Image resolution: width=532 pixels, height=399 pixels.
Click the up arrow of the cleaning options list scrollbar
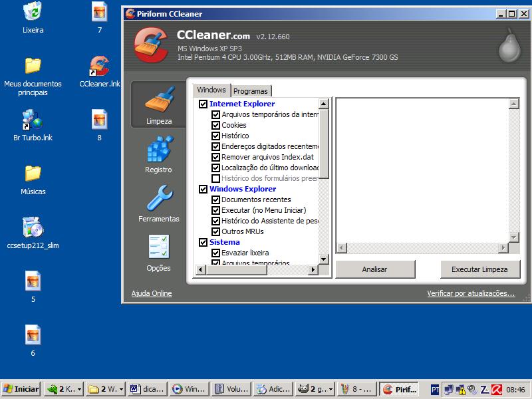click(324, 104)
